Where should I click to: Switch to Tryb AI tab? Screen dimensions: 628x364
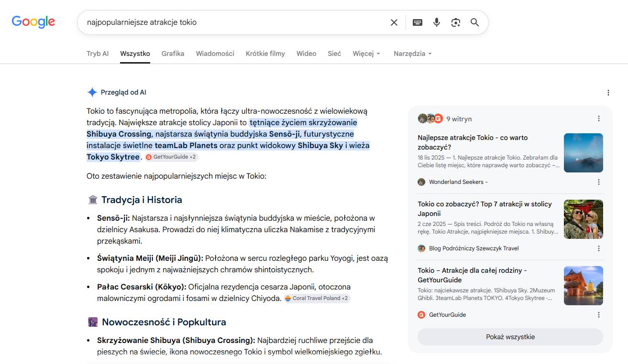(98, 54)
